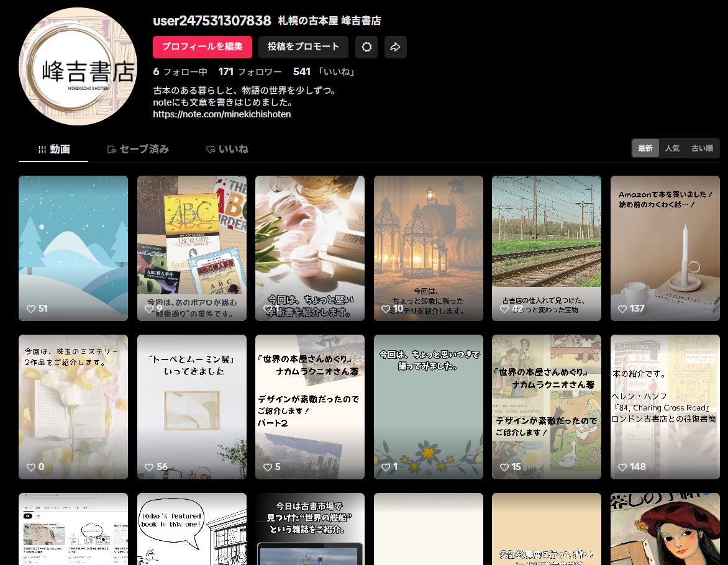Click heart icon on 84, Charing Cross Road video
The height and width of the screenshot is (565, 728).
[x=622, y=467]
